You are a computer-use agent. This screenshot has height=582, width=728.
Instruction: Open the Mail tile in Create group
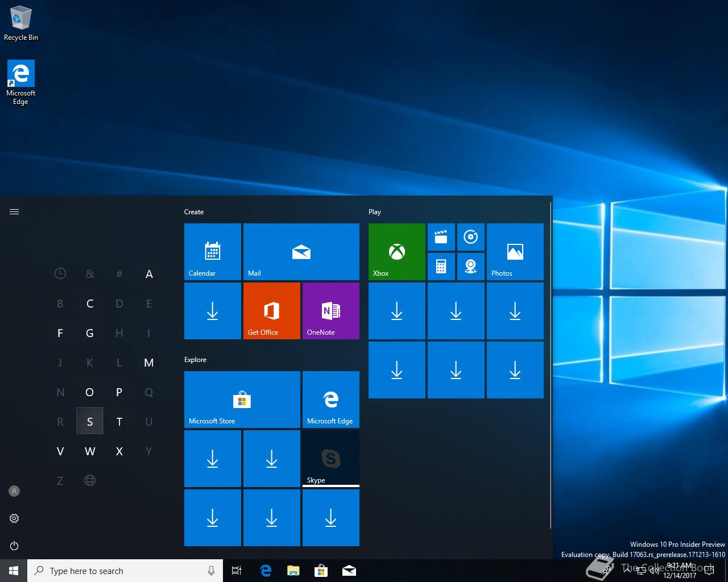tap(301, 252)
